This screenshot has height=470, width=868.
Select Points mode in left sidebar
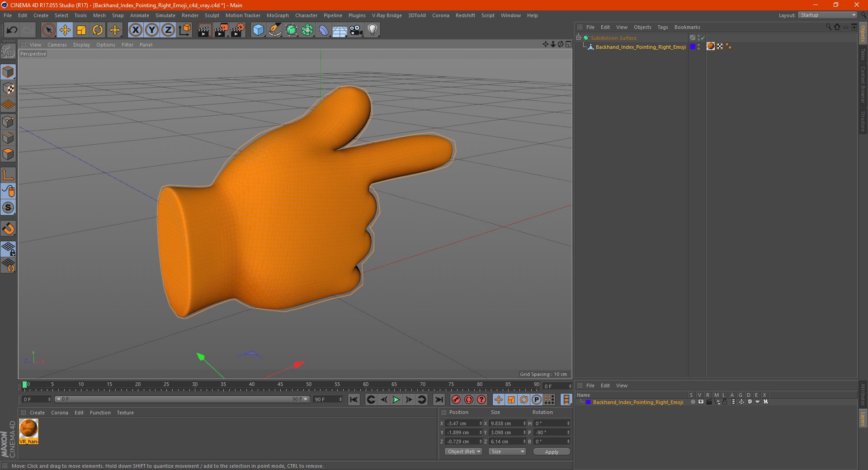[8, 122]
